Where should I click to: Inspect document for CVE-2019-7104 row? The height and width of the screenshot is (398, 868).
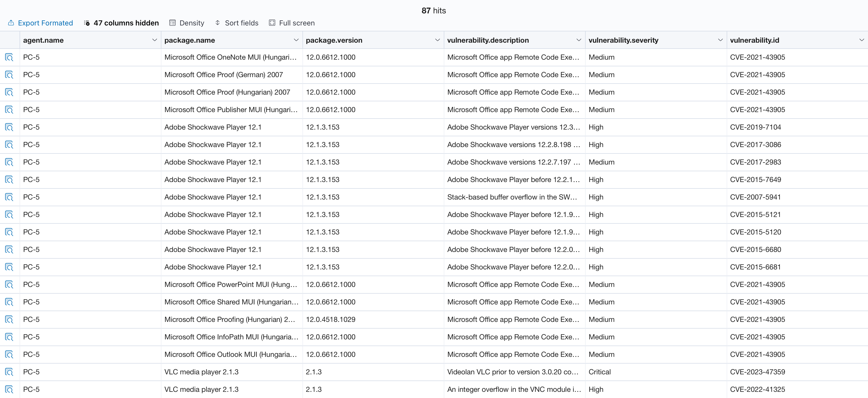pyautogui.click(x=9, y=127)
